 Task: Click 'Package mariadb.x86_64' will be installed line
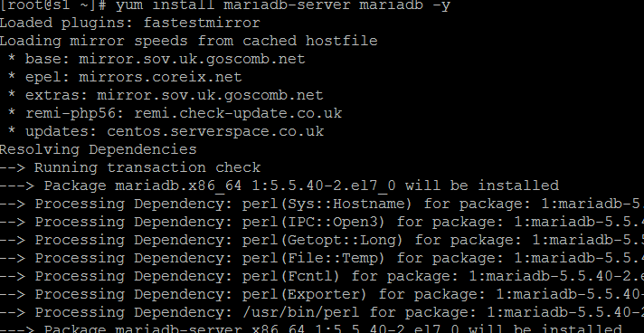point(279,186)
